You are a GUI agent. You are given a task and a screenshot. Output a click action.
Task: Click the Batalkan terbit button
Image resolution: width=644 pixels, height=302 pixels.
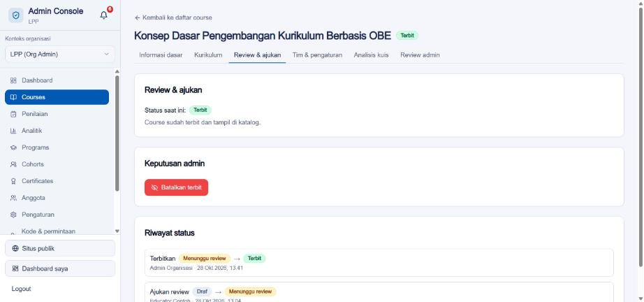click(x=176, y=187)
